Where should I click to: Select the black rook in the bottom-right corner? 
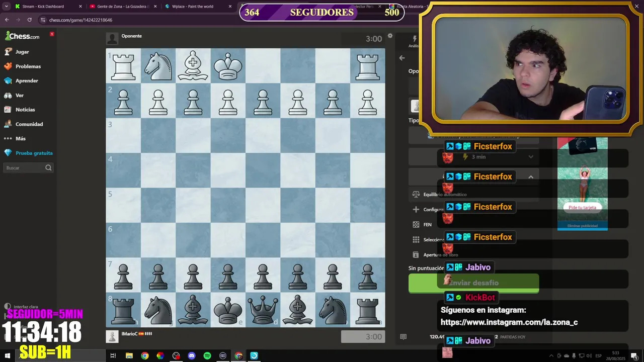(x=367, y=310)
